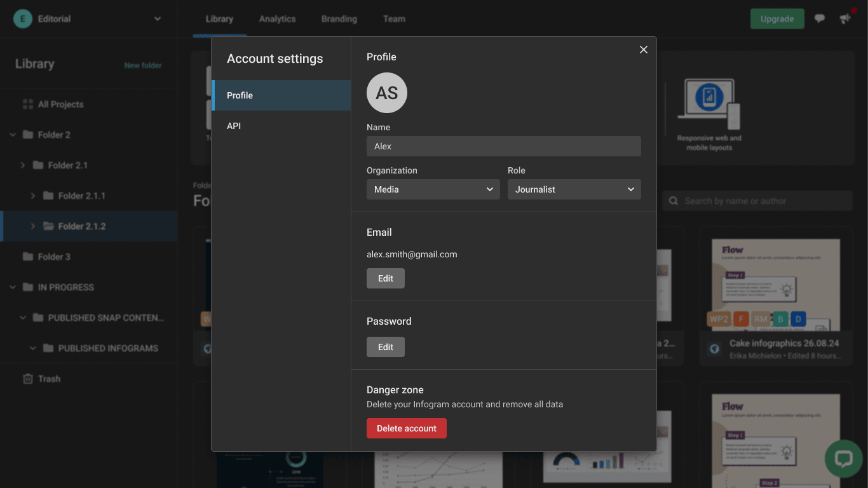Screen dimensions: 868x488
Task: Click the Edit button under Password
Action: coord(386,347)
